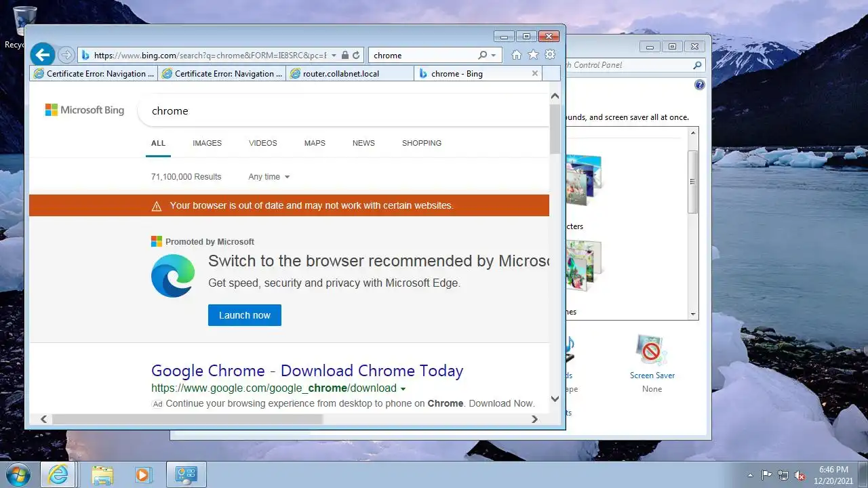868x488 pixels.
Task: Click theme list scroll down arrow
Action: click(x=693, y=314)
